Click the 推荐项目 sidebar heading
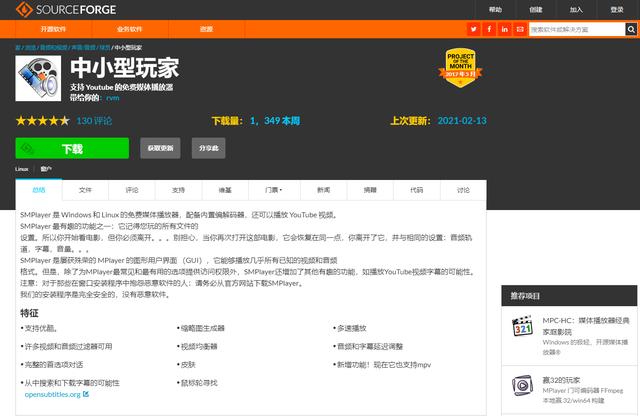Image resolution: width=640 pixels, height=416 pixels. coord(525,296)
